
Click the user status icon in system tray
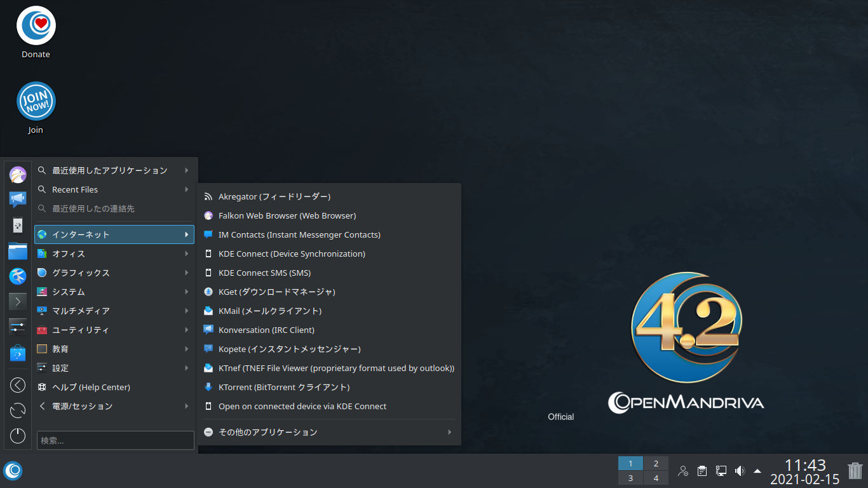683,471
